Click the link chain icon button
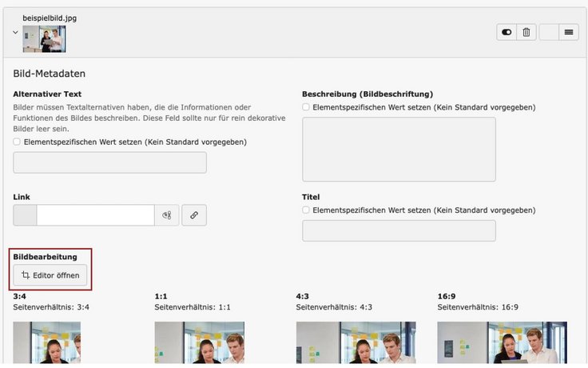 pos(194,215)
